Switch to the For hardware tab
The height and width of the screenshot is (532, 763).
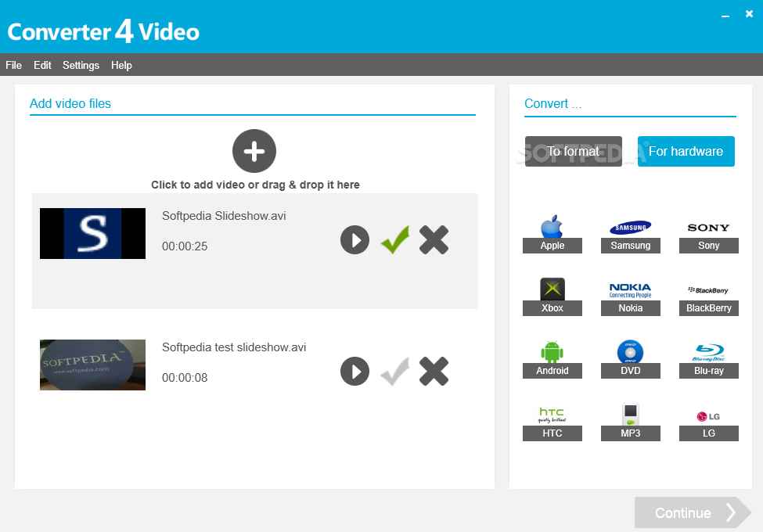[x=686, y=151]
